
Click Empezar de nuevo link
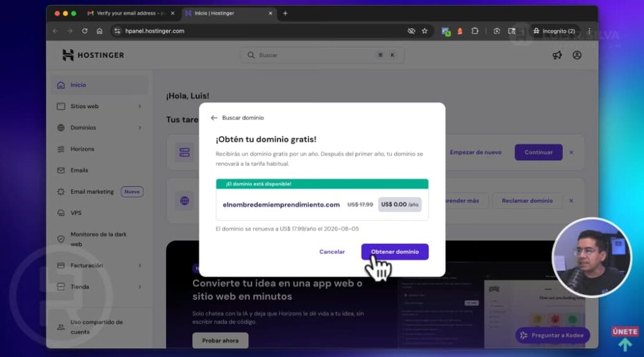475,152
